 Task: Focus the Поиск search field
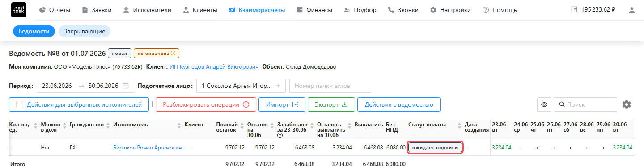[x=585, y=104]
